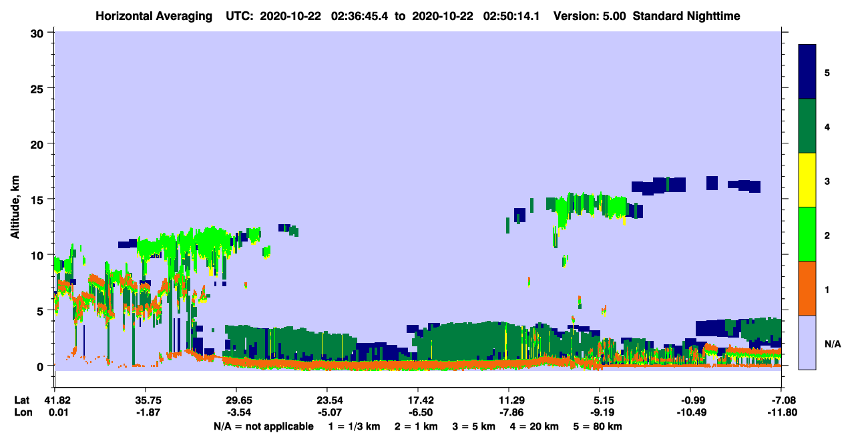Click the lavender N/A color bar segment
Image resolution: width=868 pixels, height=445 pixels.
tap(807, 342)
